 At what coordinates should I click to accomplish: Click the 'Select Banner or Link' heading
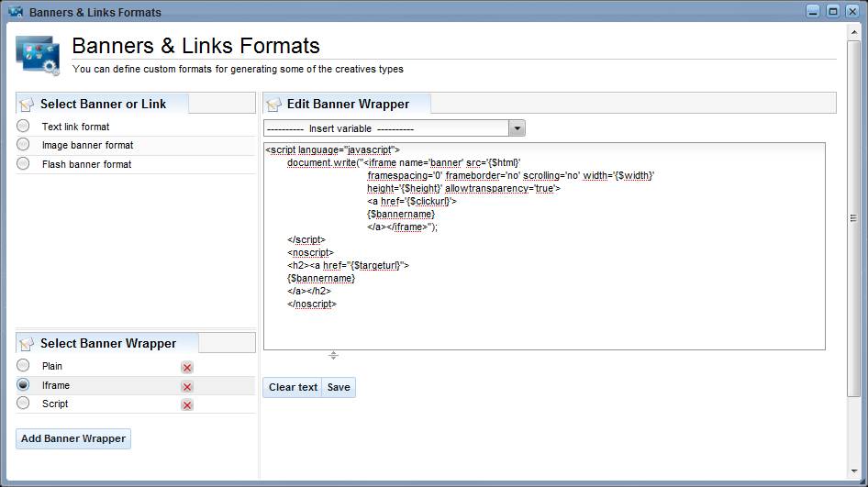[x=103, y=104]
